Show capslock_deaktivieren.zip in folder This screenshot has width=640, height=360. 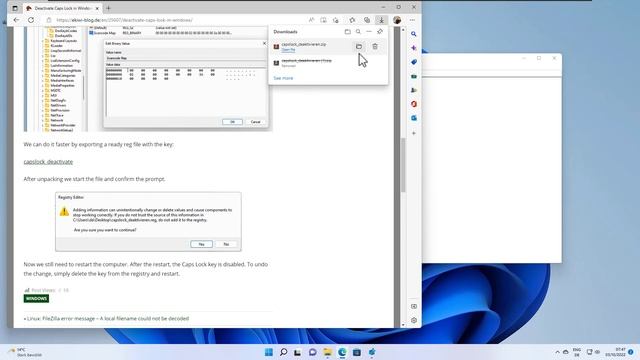click(x=359, y=47)
